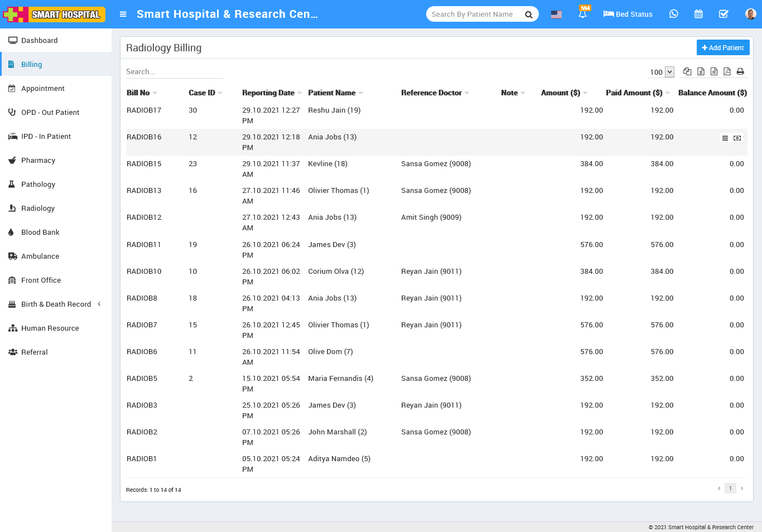The width and height of the screenshot is (762, 532).
Task: Open the rows-per-page dropdown showing 100
Action: click(662, 72)
